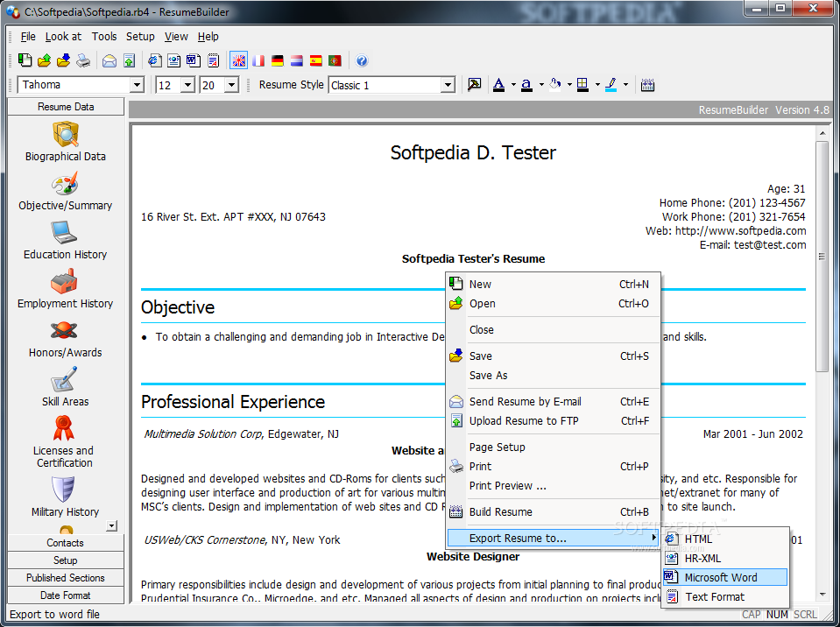Click the printer icon in the toolbar
Screen dimensions: 840x627
pyautogui.click(x=83, y=60)
